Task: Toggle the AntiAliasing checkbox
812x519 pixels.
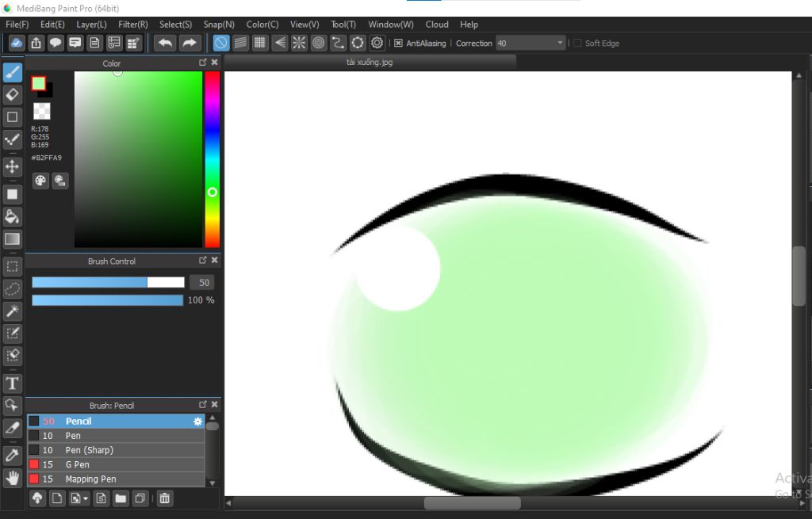Action: pos(398,43)
